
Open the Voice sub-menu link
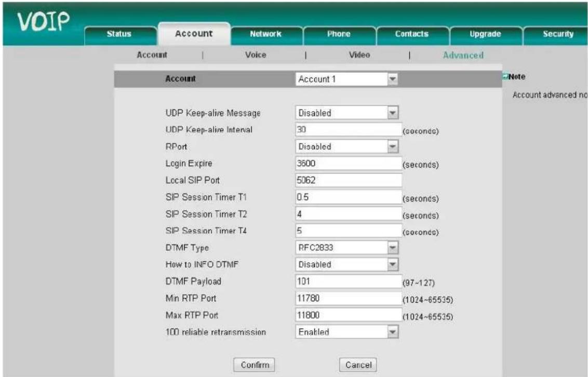coord(256,55)
